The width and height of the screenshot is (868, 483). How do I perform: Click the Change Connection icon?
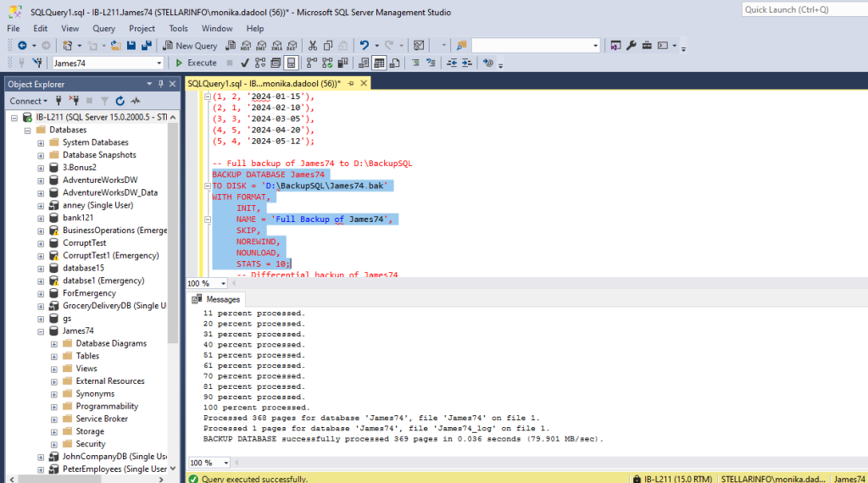(x=37, y=63)
